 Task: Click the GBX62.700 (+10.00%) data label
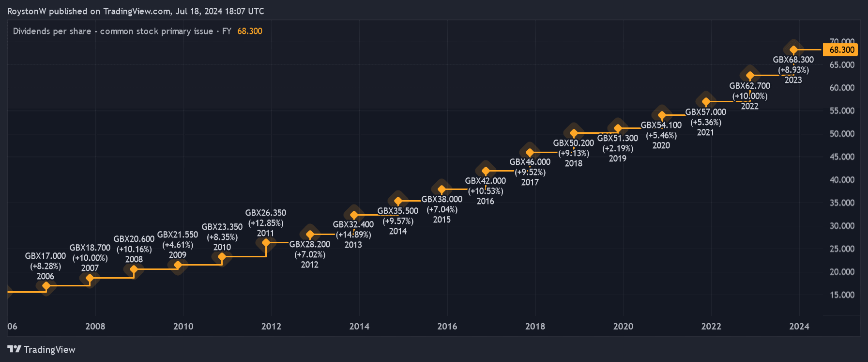click(x=749, y=91)
